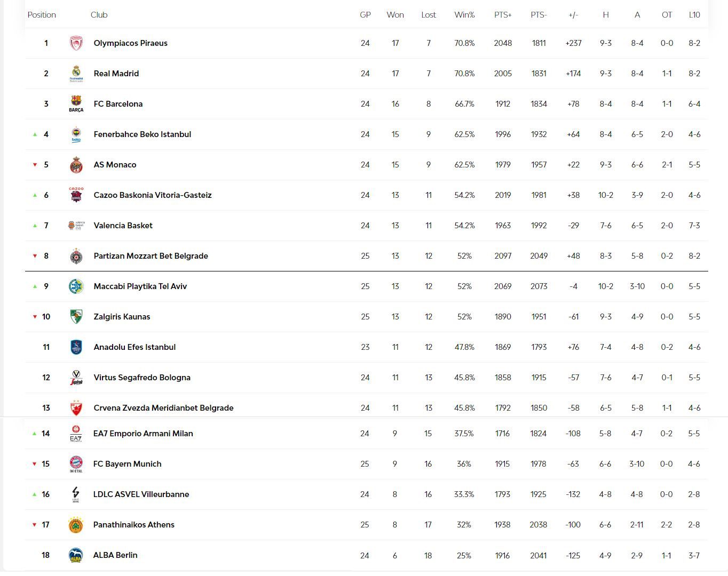Sort standings by PTS+ column header
The width and height of the screenshot is (728, 576).
pyautogui.click(x=503, y=15)
